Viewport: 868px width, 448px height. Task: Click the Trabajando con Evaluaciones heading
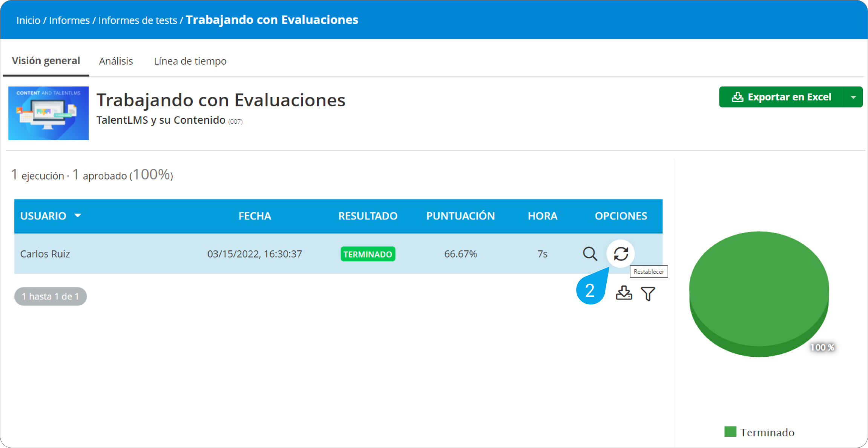(221, 100)
